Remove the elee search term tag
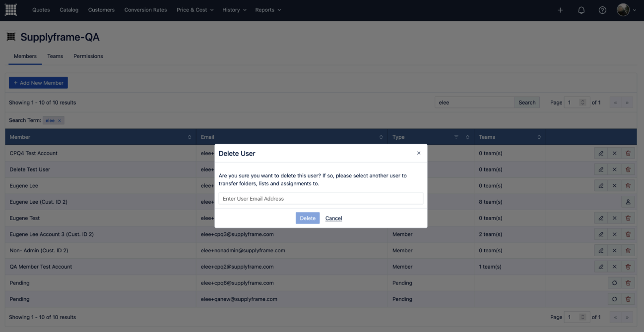The height and width of the screenshot is (332, 644). 60,121
